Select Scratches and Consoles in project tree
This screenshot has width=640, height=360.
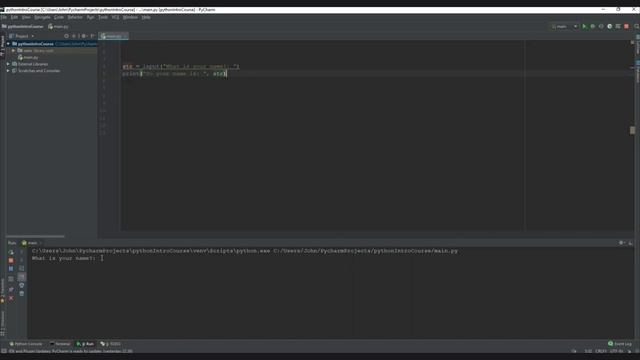39,71
